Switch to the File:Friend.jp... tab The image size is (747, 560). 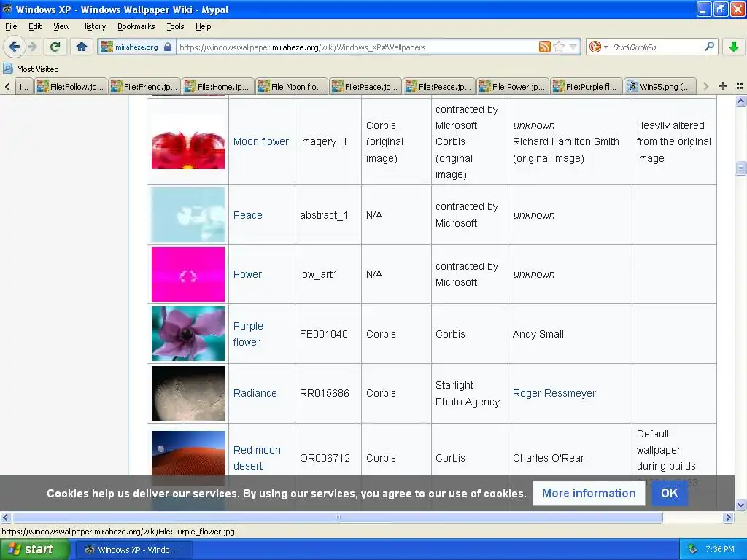point(144,86)
